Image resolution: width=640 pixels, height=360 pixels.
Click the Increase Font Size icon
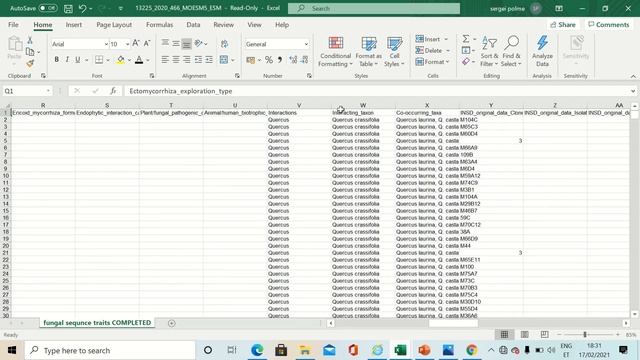point(136,43)
